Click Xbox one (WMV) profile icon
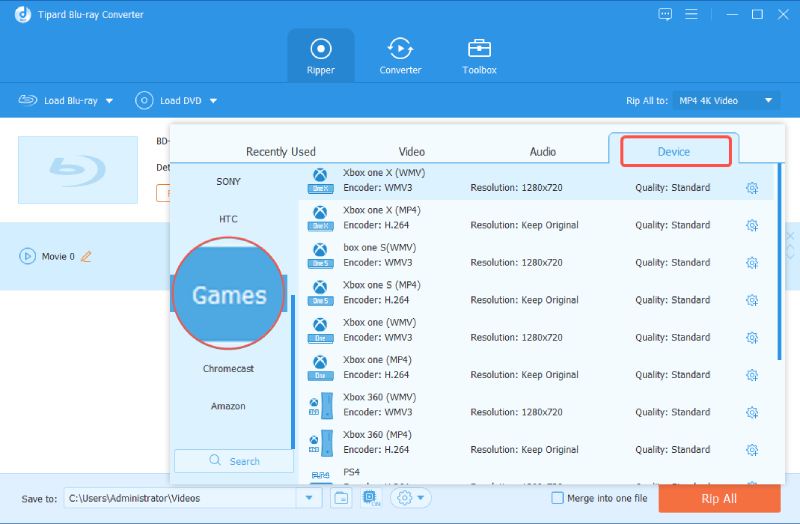The height and width of the screenshot is (524, 800). click(320, 330)
